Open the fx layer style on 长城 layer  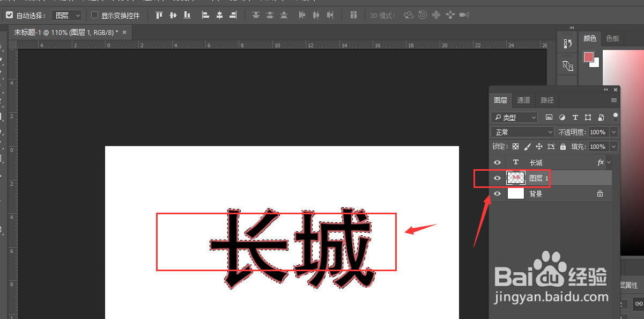pyautogui.click(x=601, y=162)
